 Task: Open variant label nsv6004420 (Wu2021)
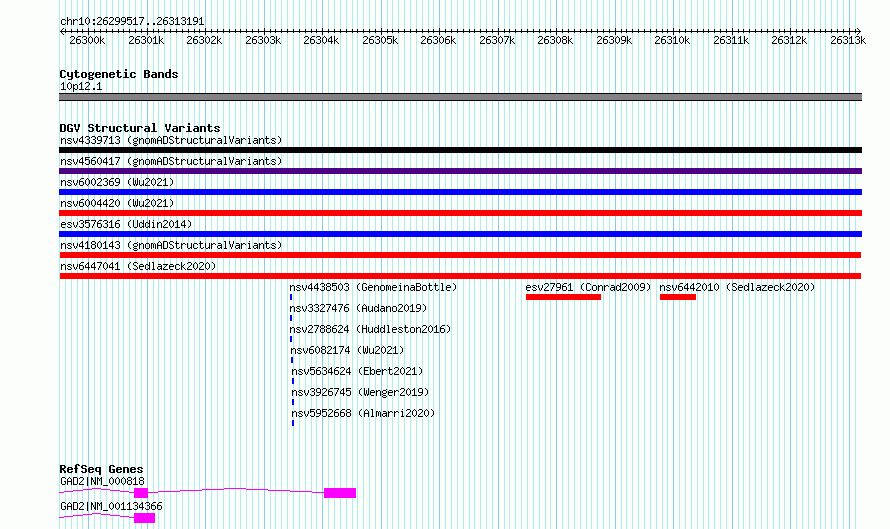tap(117, 203)
